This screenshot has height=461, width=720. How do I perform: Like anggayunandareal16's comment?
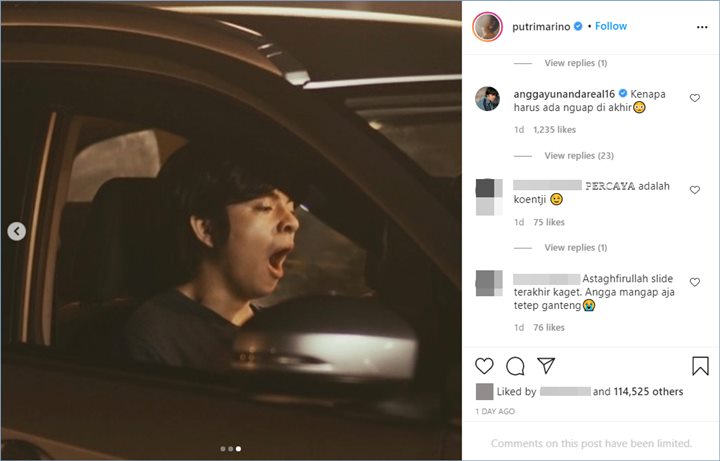point(694,98)
